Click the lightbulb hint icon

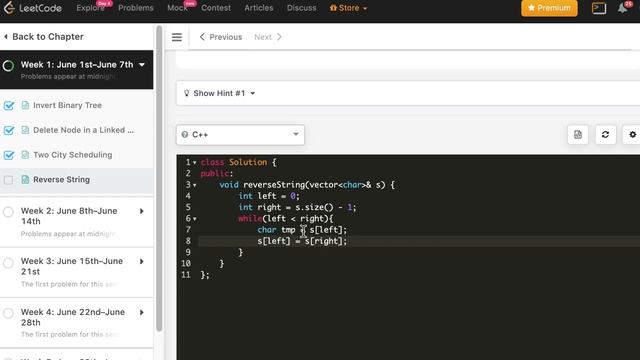coord(187,93)
